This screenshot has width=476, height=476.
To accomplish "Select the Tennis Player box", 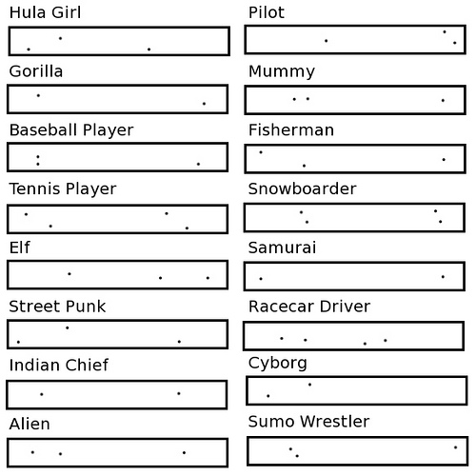I will 118,219.
